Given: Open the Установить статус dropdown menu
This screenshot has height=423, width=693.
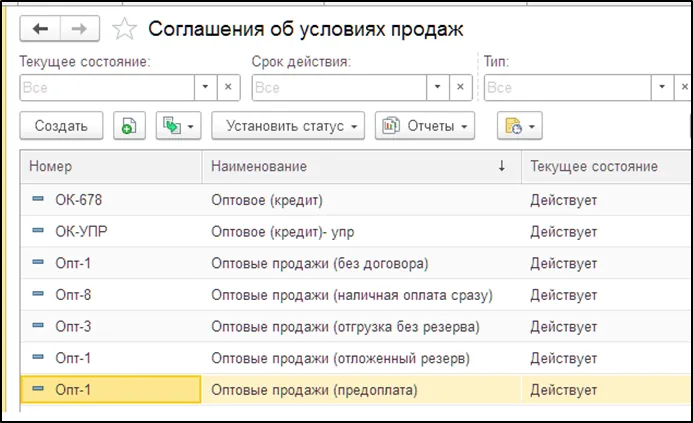Looking at the screenshot, I should (284, 126).
